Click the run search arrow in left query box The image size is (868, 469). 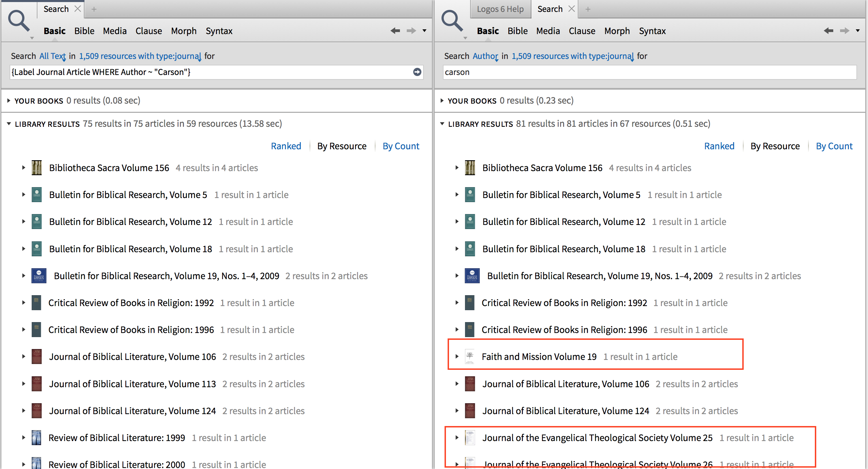(x=417, y=72)
